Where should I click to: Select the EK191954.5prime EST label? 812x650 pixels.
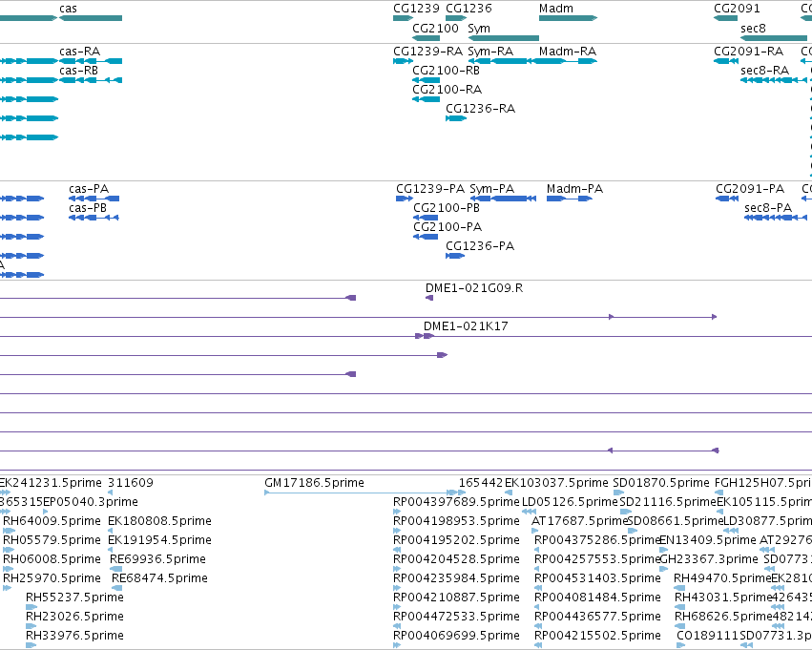(x=159, y=540)
